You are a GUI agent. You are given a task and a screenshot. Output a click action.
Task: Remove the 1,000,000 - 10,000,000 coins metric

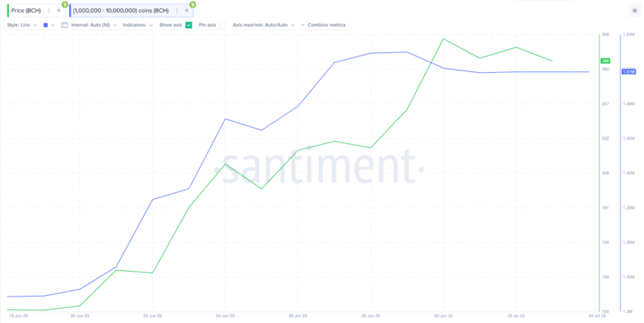point(186,11)
